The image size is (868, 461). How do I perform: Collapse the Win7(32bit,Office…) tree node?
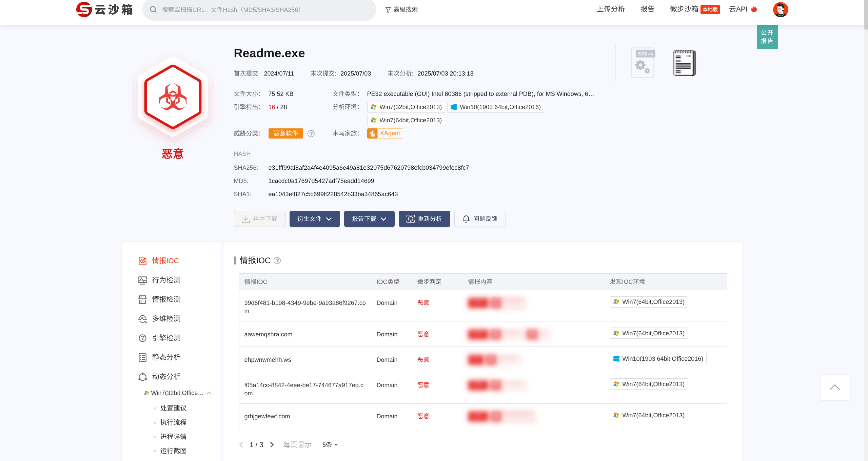(x=209, y=393)
